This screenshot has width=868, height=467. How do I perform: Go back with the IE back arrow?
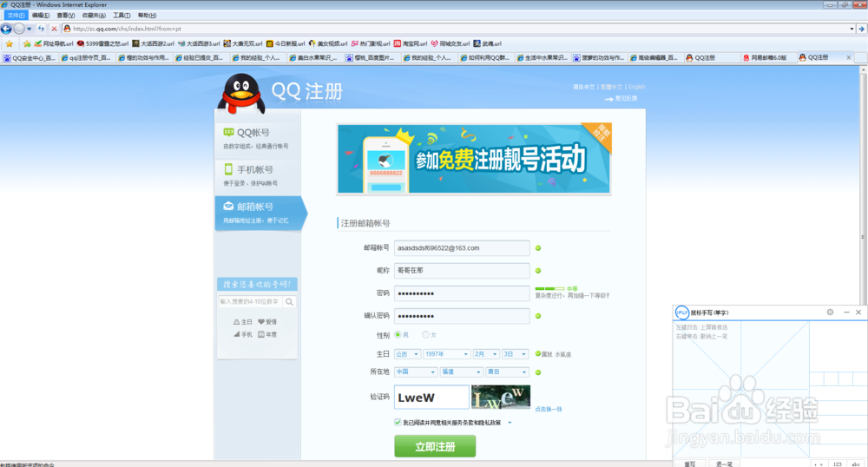(x=6, y=29)
